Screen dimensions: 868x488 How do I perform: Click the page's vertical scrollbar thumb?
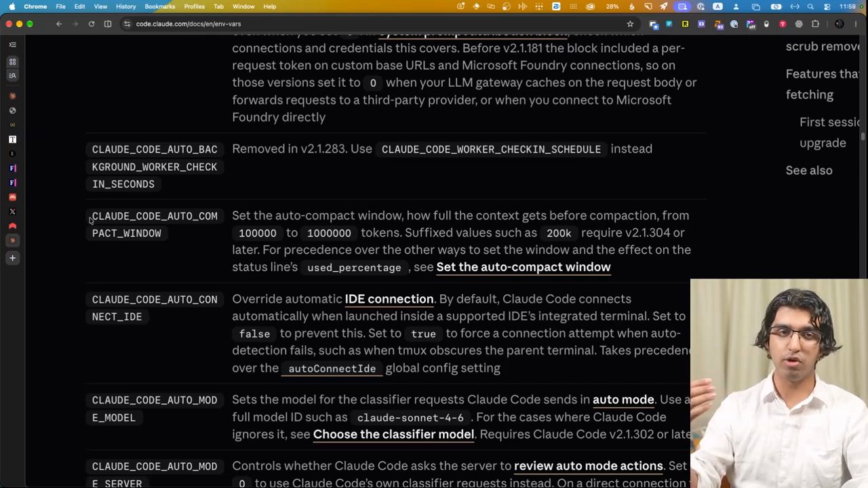863,137
